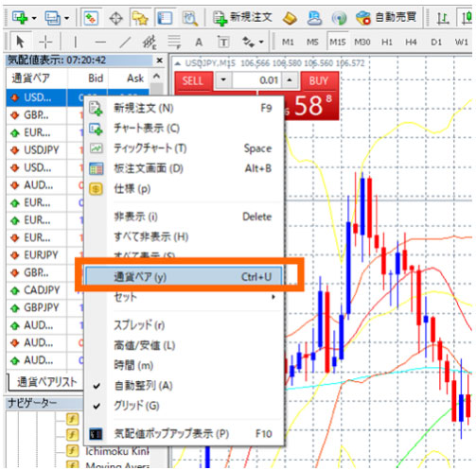Uncheck 自動整列 (A) option
The height and width of the screenshot is (470, 476).
(184, 386)
